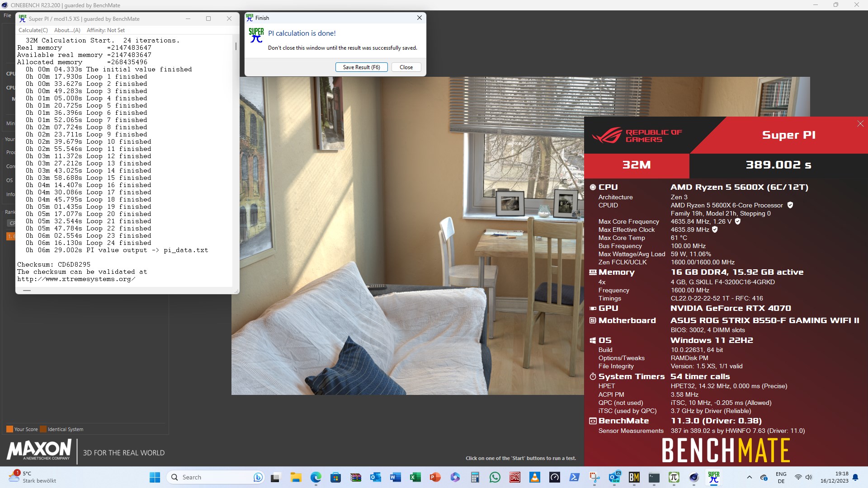Open File Explorer from the taskbar
This screenshot has width=868, height=488.
coord(296,477)
